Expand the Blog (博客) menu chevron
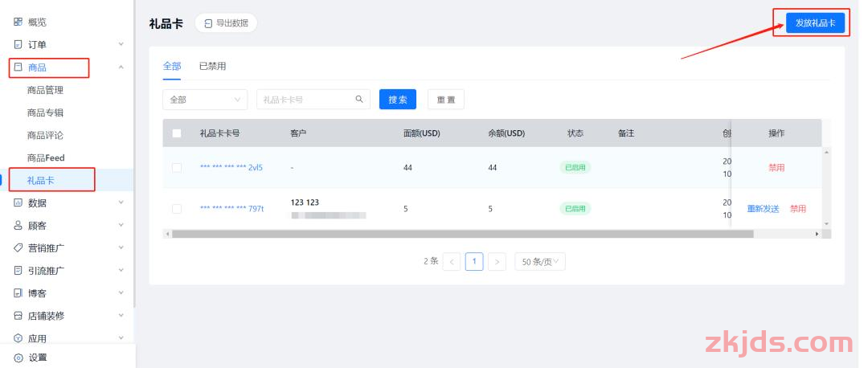The width and height of the screenshot is (868, 368). click(x=121, y=292)
